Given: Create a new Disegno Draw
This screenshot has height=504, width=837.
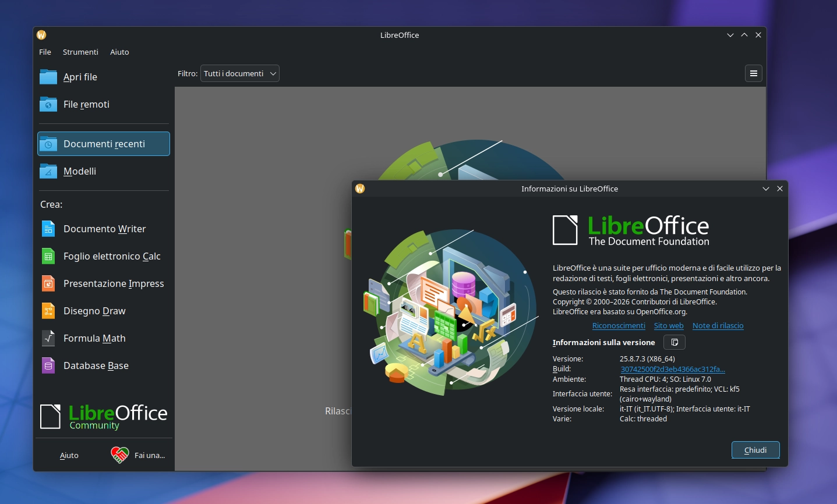Looking at the screenshot, I should click(104, 311).
